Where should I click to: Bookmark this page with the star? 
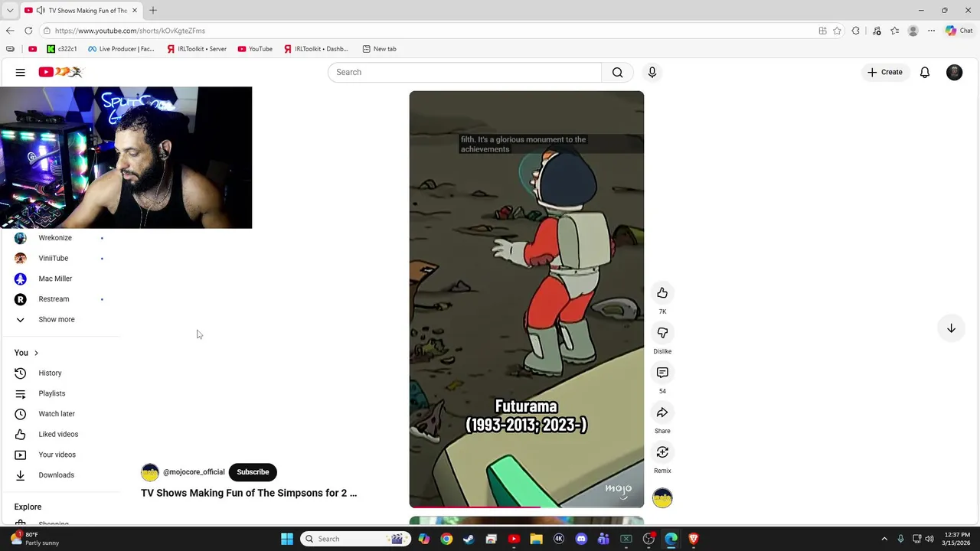837,31
